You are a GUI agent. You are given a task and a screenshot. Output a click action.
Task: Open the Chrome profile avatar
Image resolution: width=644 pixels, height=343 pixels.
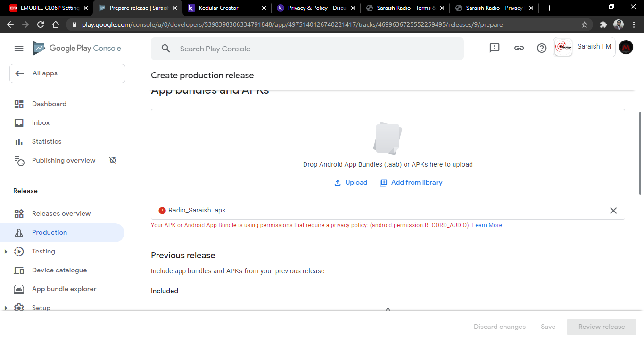pyautogui.click(x=619, y=24)
